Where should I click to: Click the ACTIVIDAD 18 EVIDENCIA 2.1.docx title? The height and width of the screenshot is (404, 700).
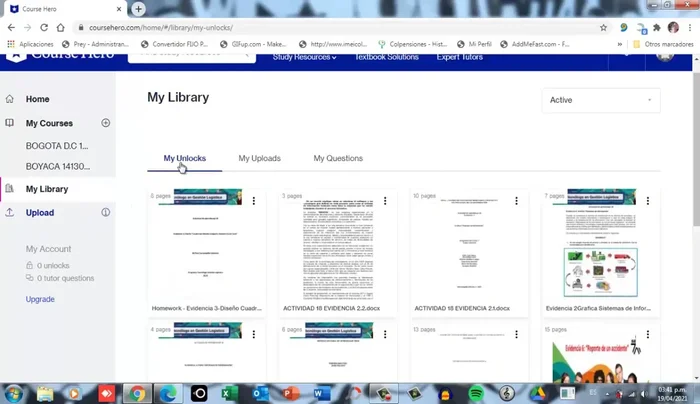pos(462,308)
